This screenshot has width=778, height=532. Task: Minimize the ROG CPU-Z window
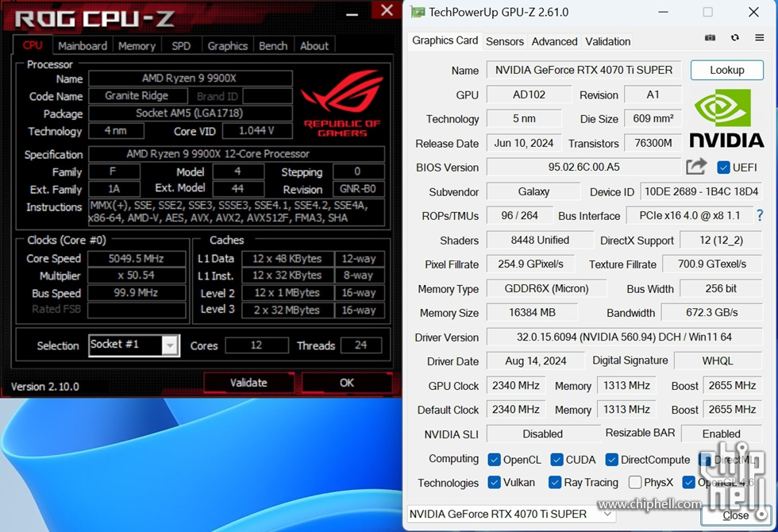(352, 14)
